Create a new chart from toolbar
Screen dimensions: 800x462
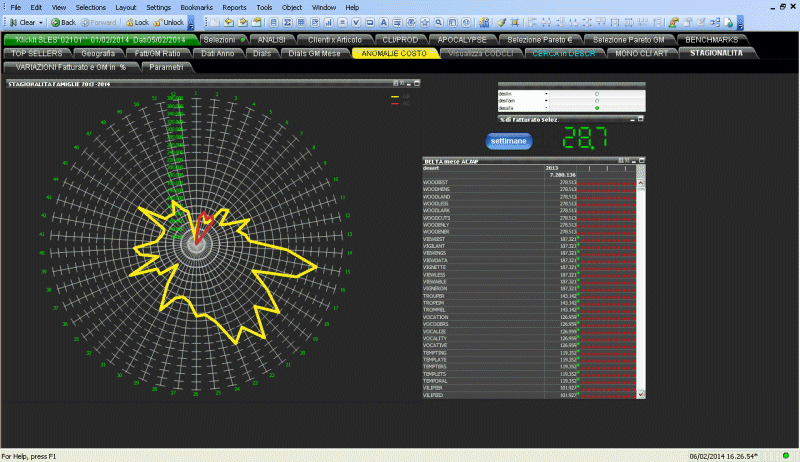tap(329, 22)
